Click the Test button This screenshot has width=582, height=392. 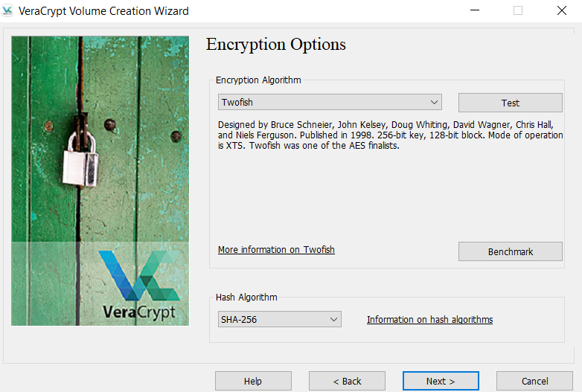coord(511,103)
